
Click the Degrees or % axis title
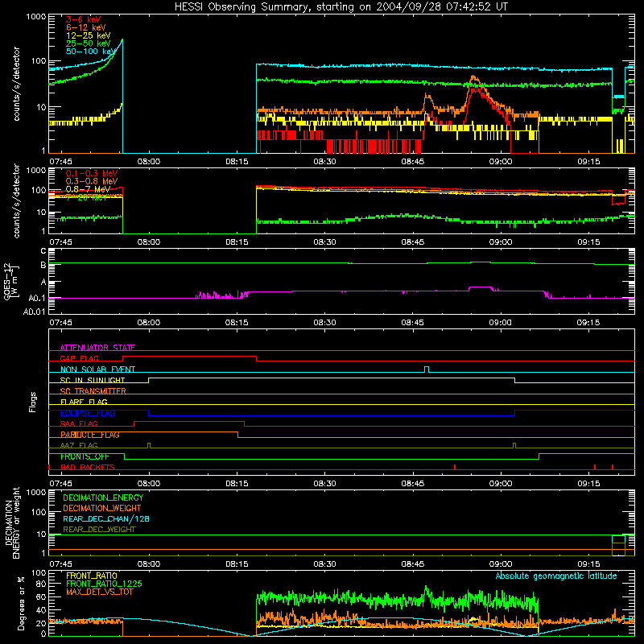pyautogui.click(x=22, y=603)
